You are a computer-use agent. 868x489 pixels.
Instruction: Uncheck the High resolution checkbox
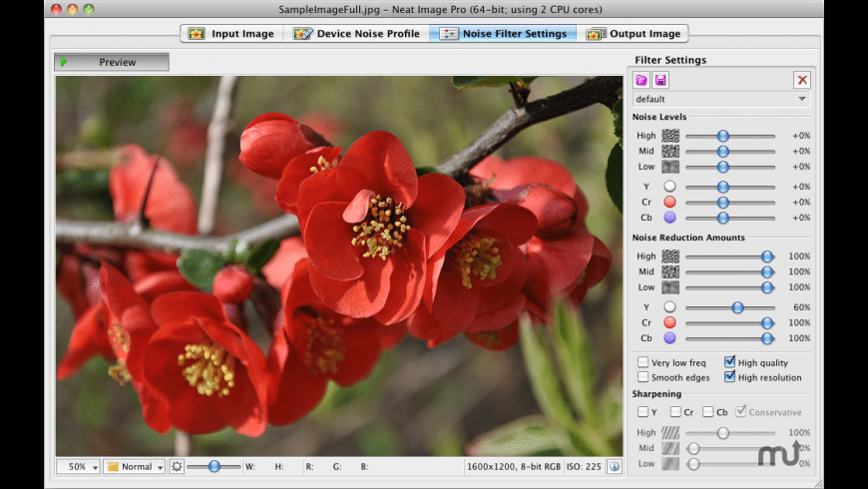[730, 376]
